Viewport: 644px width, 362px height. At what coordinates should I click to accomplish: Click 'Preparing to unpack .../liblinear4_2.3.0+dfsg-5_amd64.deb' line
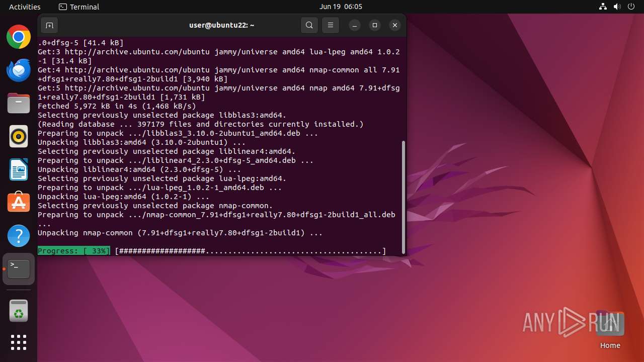point(176,160)
